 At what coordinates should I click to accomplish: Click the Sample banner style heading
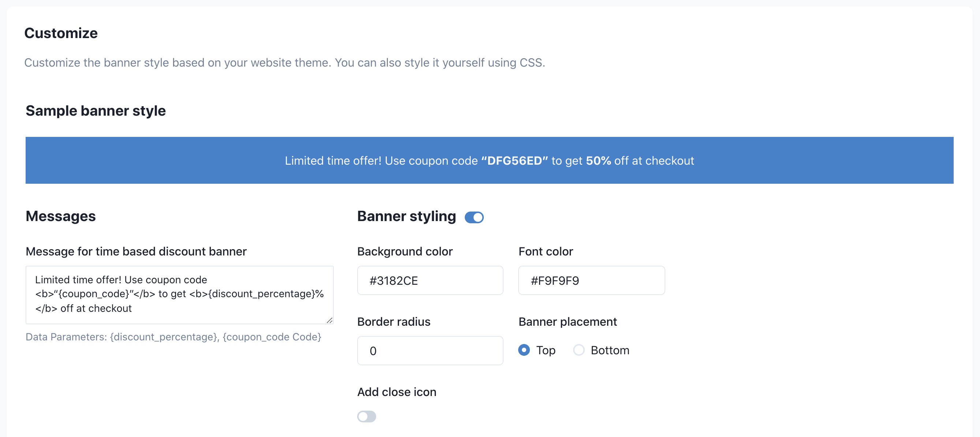coord(96,111)
